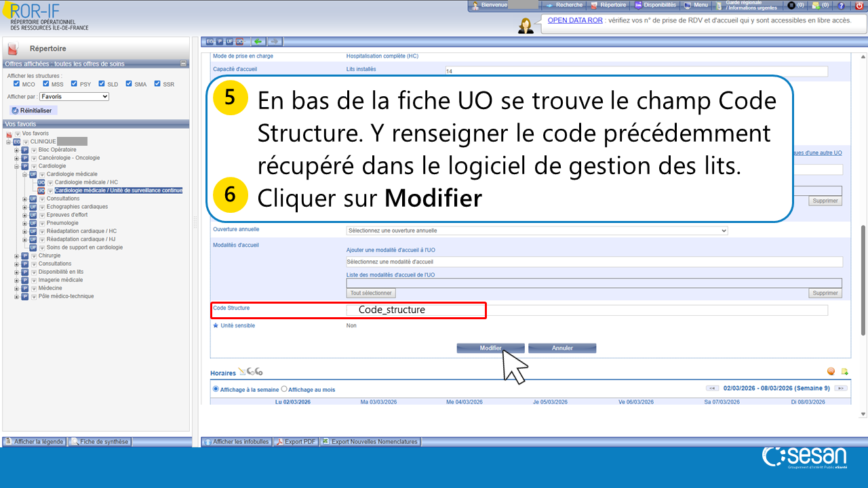
Task: Open the blue help question mark icon
Action: pyautogui.click(x=841, y=5)
